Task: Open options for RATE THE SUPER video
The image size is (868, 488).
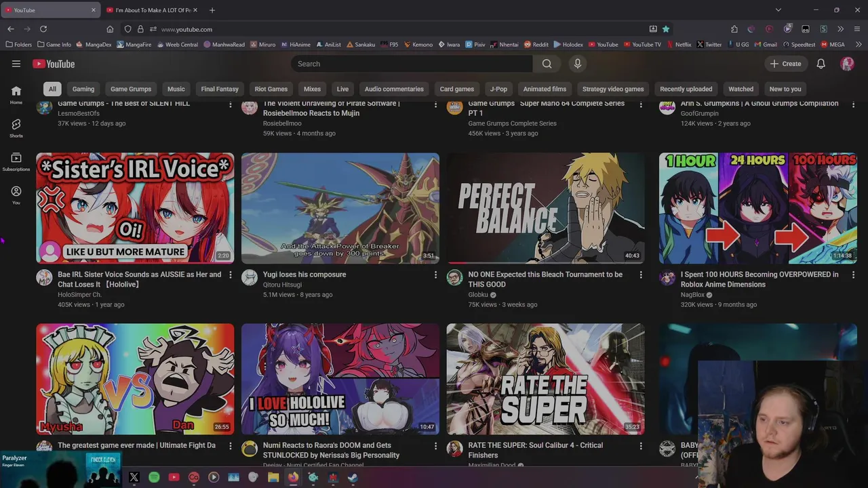Action: 641,445
